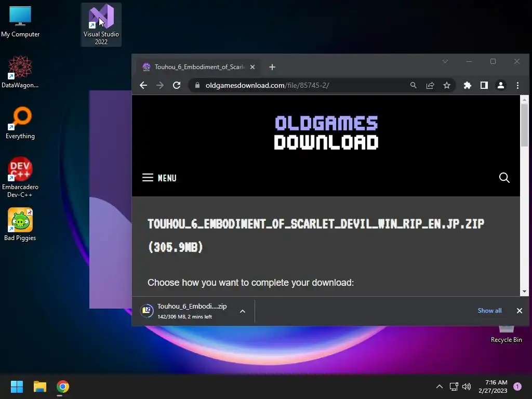Toggle the Chrome side panel
Image resolution: width=532 pixels, height=399 pixels.
click(484, 85)
